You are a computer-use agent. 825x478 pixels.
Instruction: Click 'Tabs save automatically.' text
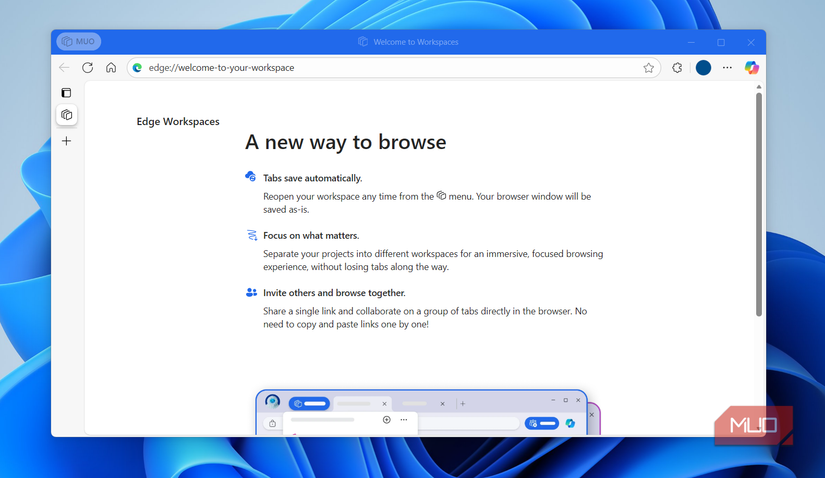click(x=313, y=178)
